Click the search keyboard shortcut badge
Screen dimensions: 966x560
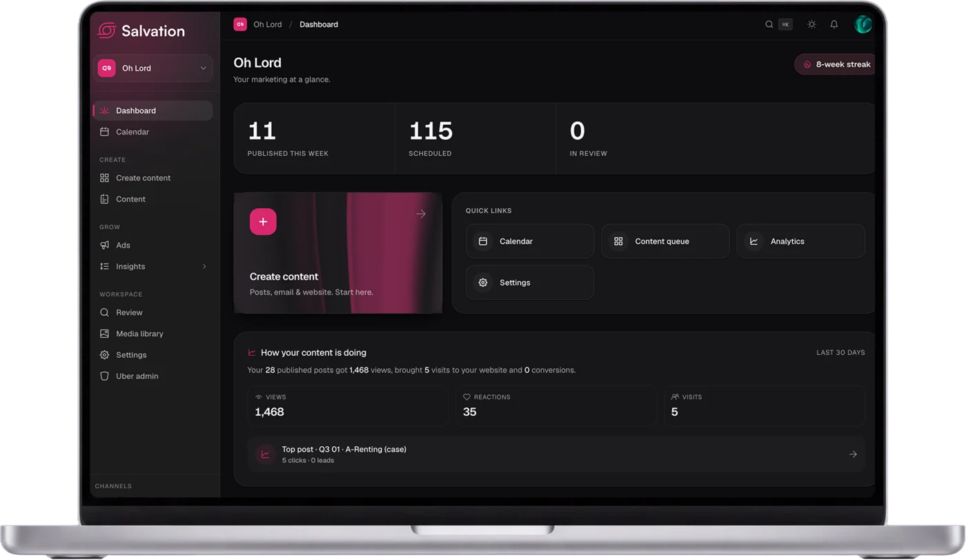[785, 24]
